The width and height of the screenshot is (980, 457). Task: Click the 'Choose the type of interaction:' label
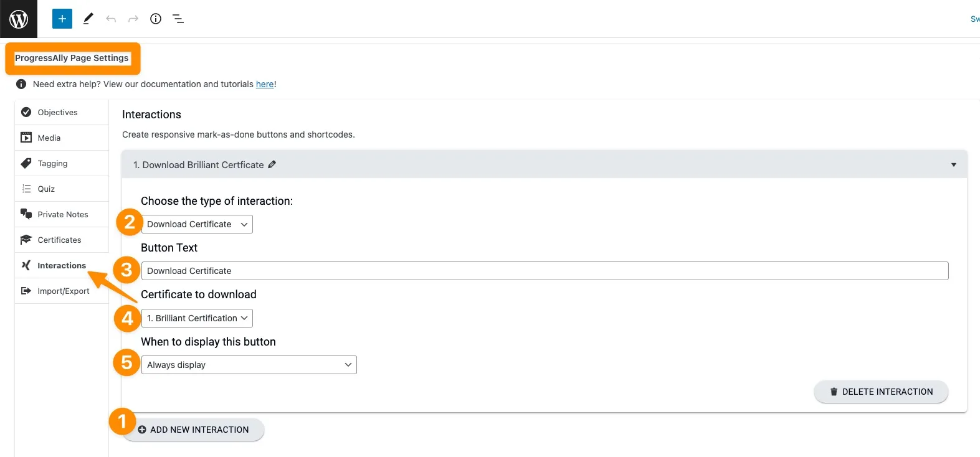[217, 201]
